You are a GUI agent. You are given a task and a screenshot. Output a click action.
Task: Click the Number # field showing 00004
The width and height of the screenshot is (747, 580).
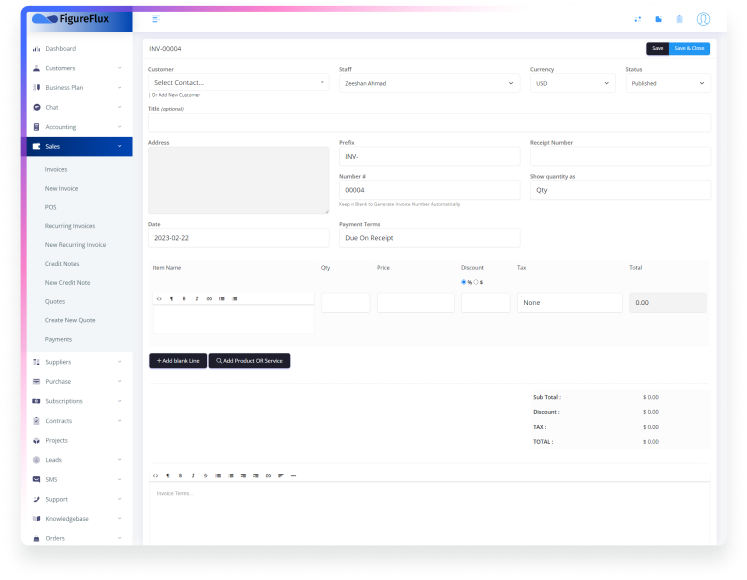429,190
